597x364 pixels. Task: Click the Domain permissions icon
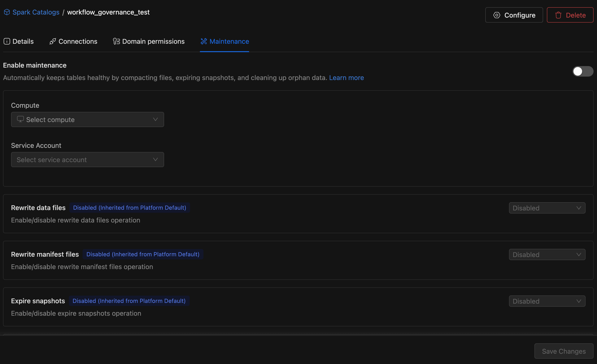(116, 41)
